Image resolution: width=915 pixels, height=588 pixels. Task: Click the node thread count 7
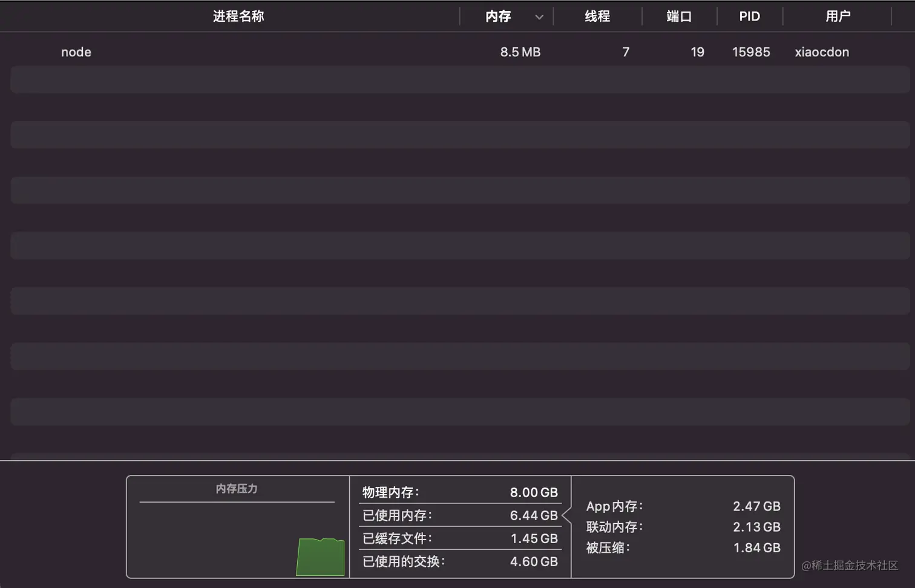click(x=626, y=52)
